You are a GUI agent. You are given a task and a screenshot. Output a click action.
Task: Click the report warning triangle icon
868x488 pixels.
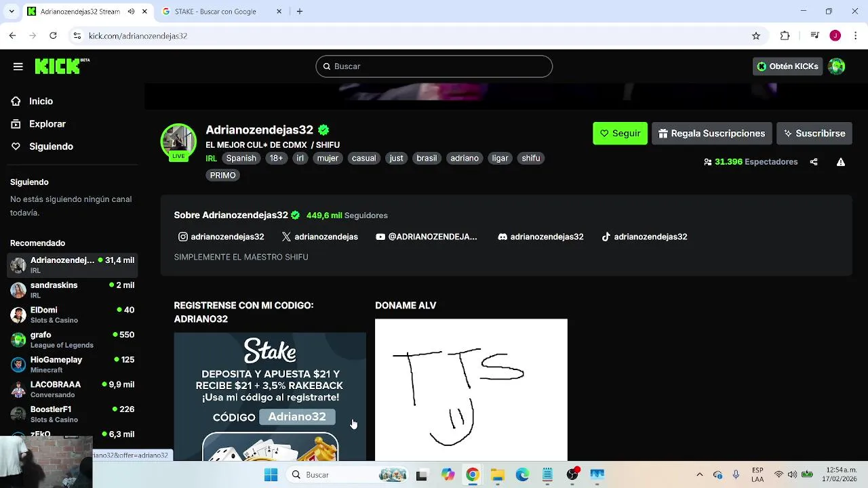[x=841, y=162]
